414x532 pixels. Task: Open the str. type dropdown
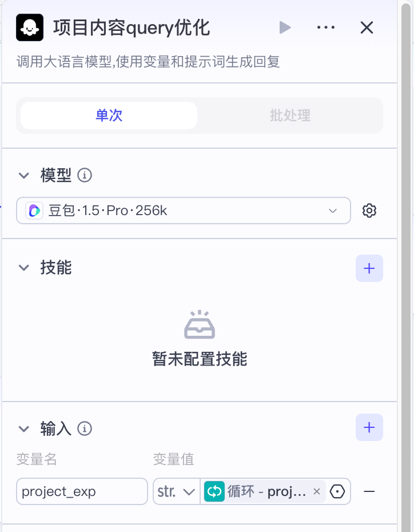(176, 491)
